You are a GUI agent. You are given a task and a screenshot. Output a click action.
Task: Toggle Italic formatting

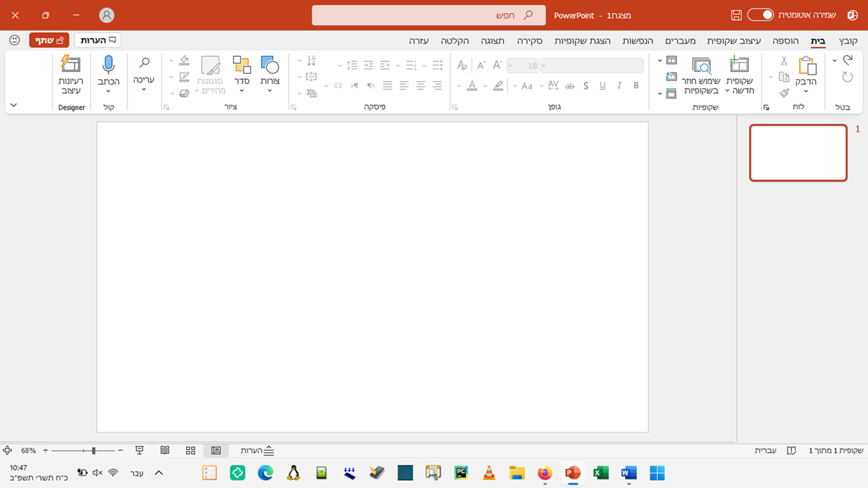pos(619,85)
